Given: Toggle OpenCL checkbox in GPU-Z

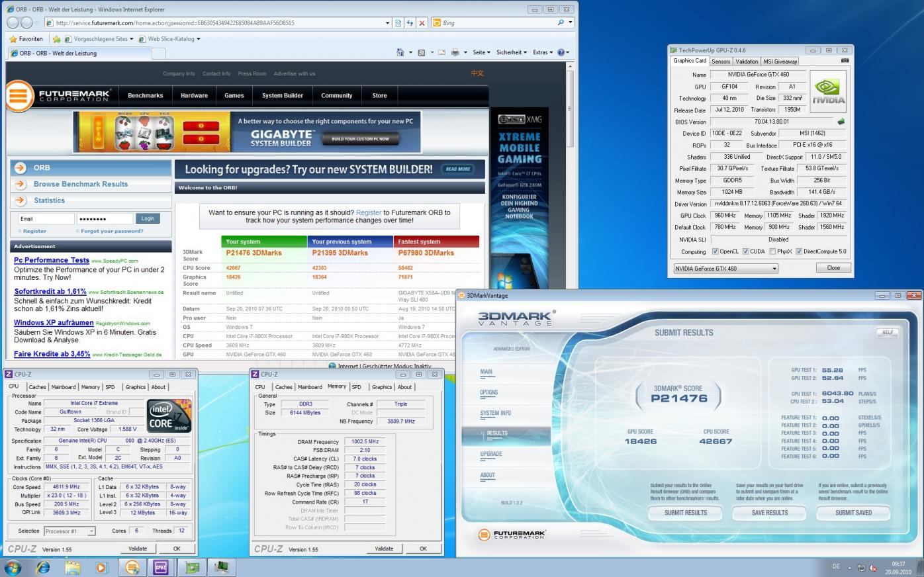Looking at the screenshot, I should click(715, 251).
